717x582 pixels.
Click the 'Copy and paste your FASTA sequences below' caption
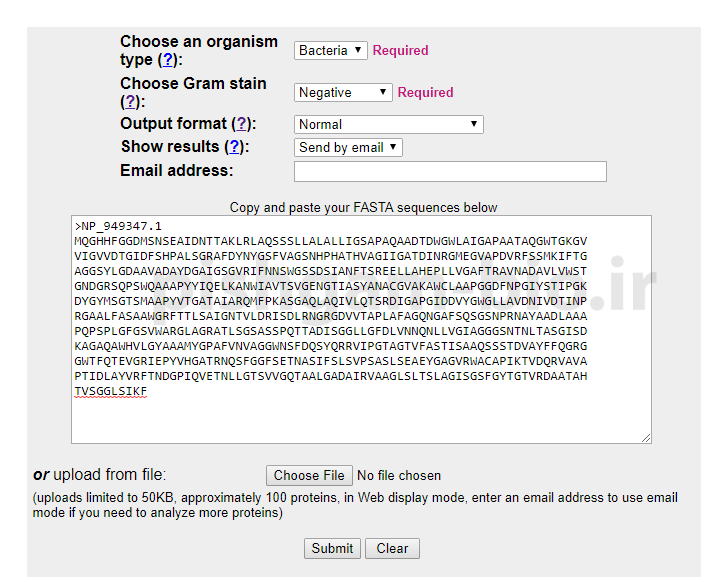pos(363,207)
